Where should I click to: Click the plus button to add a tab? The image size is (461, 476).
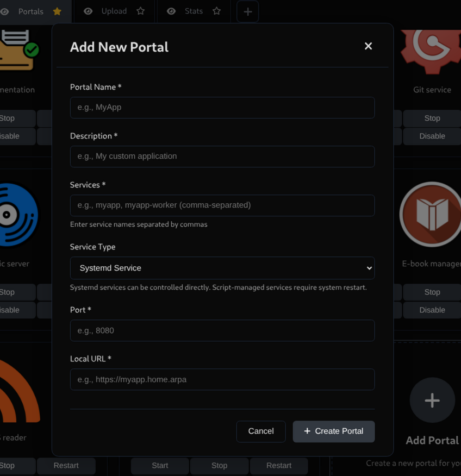pos(247,11)
